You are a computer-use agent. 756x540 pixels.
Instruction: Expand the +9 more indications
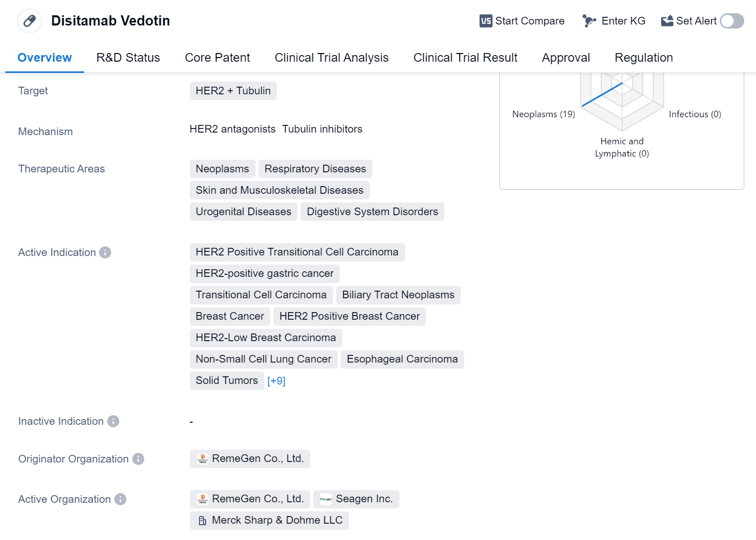pos(276,381)
